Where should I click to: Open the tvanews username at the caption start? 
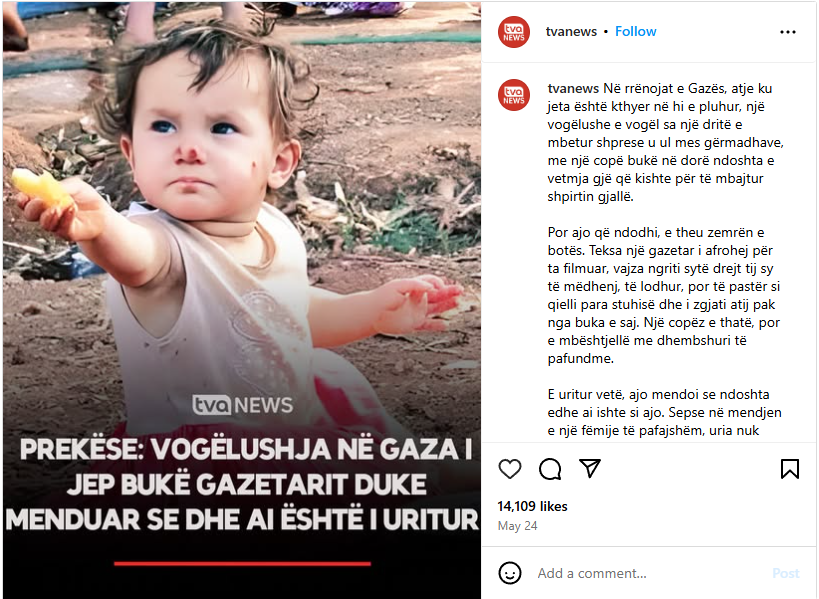pos(573,88)
